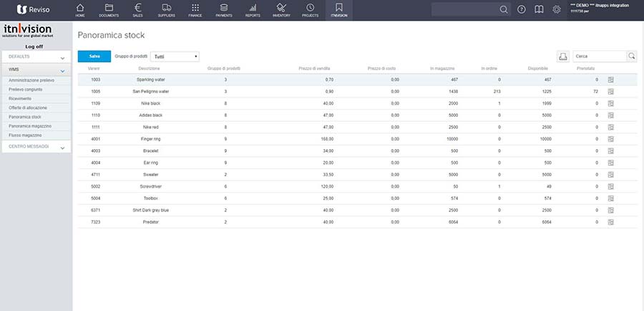Open the help question mark icon
The height and width of the screenshot is (311, 644).
[522, 9]
